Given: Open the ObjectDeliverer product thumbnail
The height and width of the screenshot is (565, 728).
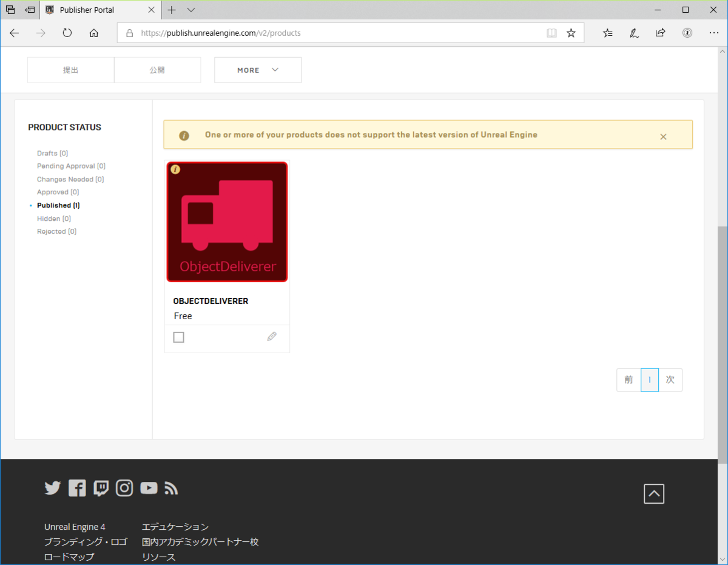Looking at the screenshot, I should pyautogui.click(x=227, y=222).
